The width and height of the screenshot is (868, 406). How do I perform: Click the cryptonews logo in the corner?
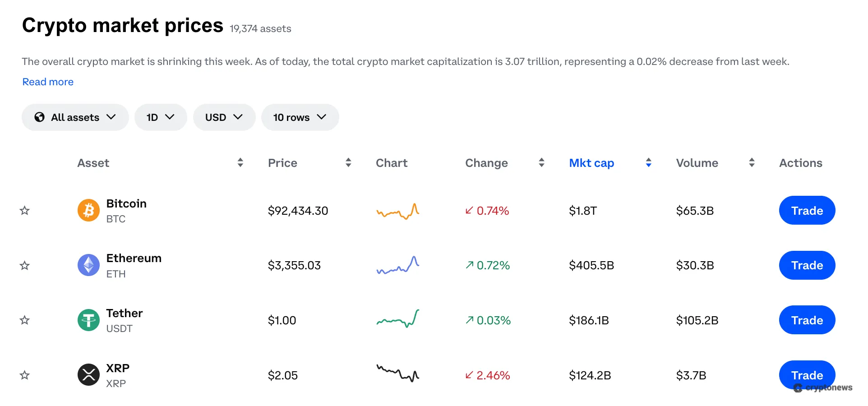pyautogui.click(x=822, y=387)
